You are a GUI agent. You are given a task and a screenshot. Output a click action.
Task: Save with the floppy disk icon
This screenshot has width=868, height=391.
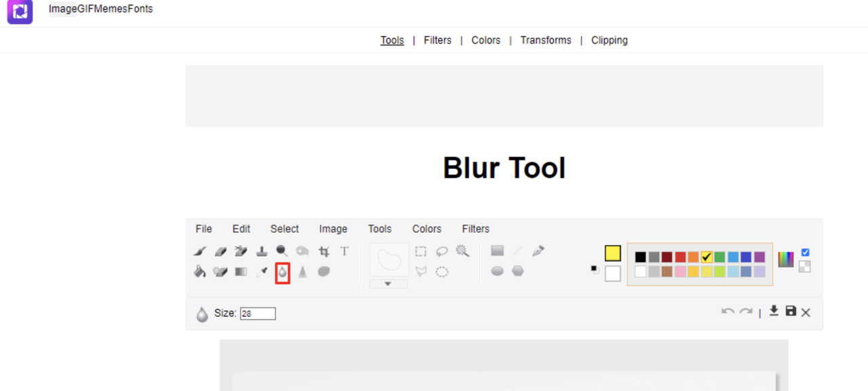791,311
